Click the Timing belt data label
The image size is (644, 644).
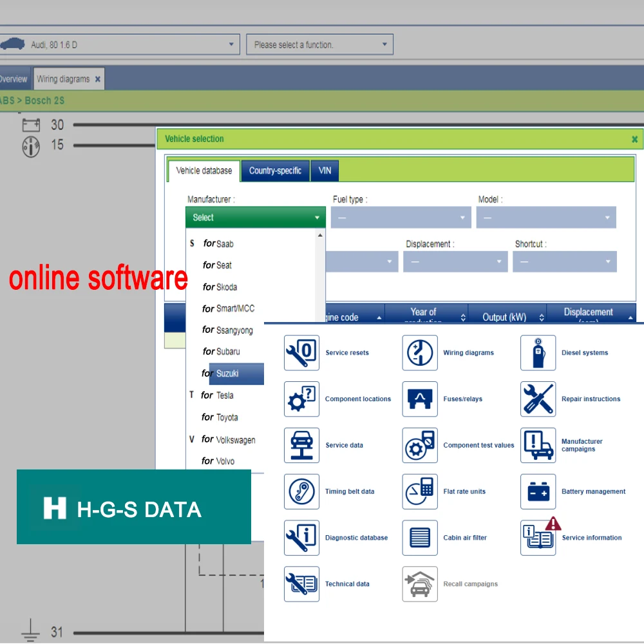pyautogui.click(x=350, y=491)
